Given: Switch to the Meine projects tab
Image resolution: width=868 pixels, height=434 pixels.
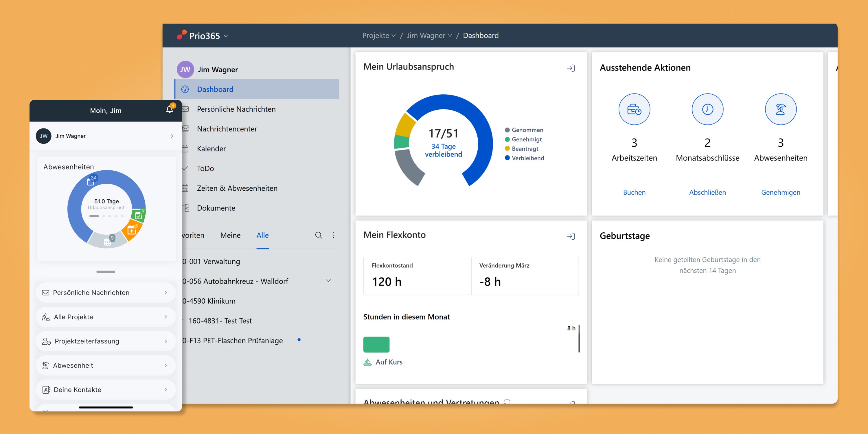Looking at the screenshot, I should (230, 235).
